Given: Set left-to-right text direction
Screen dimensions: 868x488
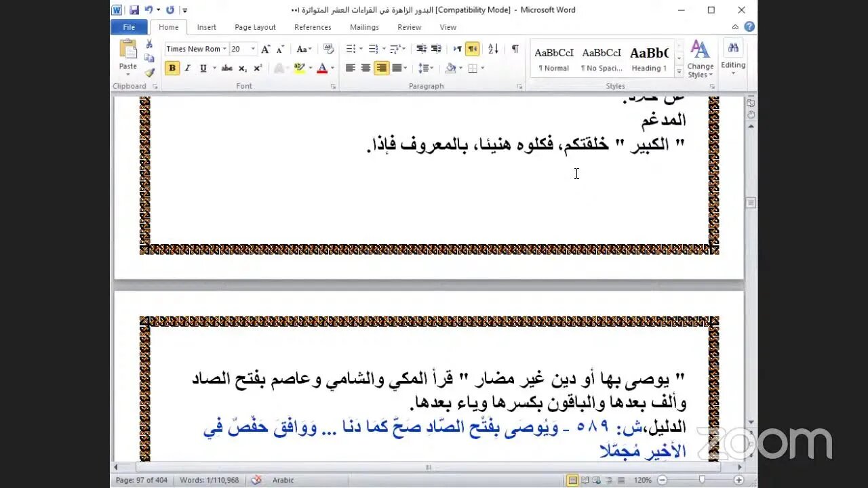Looking at the screenshot, I should (x=458, y=49).
